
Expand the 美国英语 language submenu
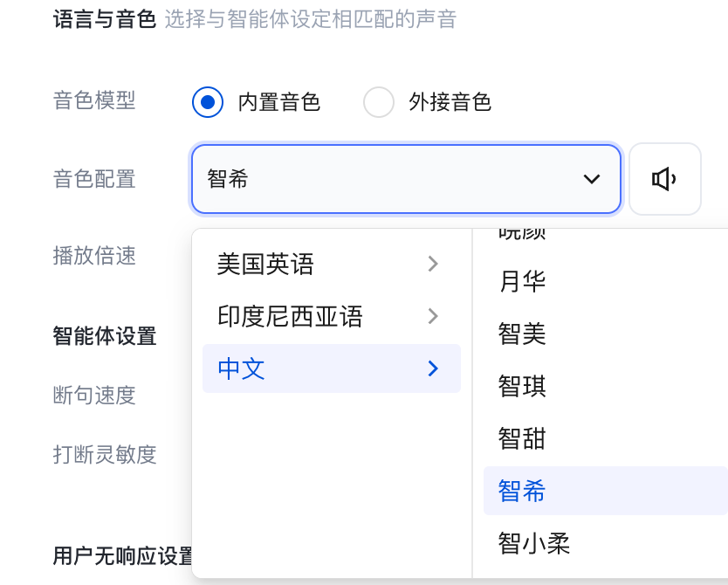point(332,264)
